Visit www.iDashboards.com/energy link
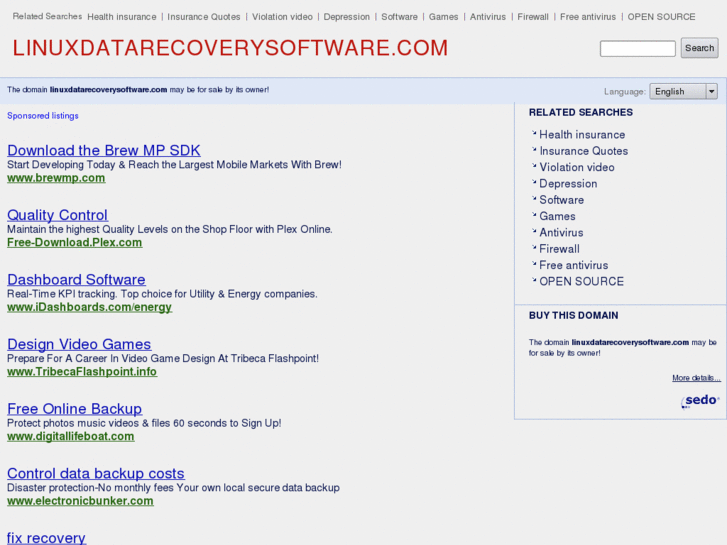 89,307
